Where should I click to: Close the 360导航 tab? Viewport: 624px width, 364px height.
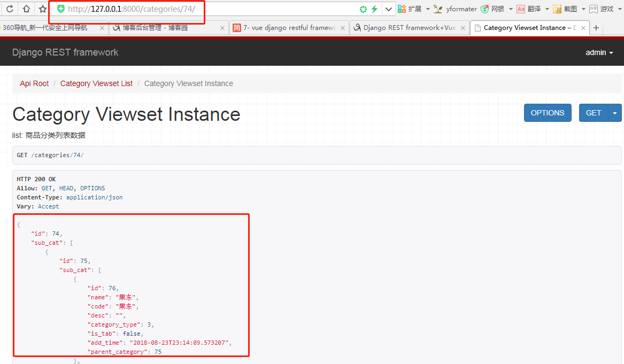[x=102, y=28]
